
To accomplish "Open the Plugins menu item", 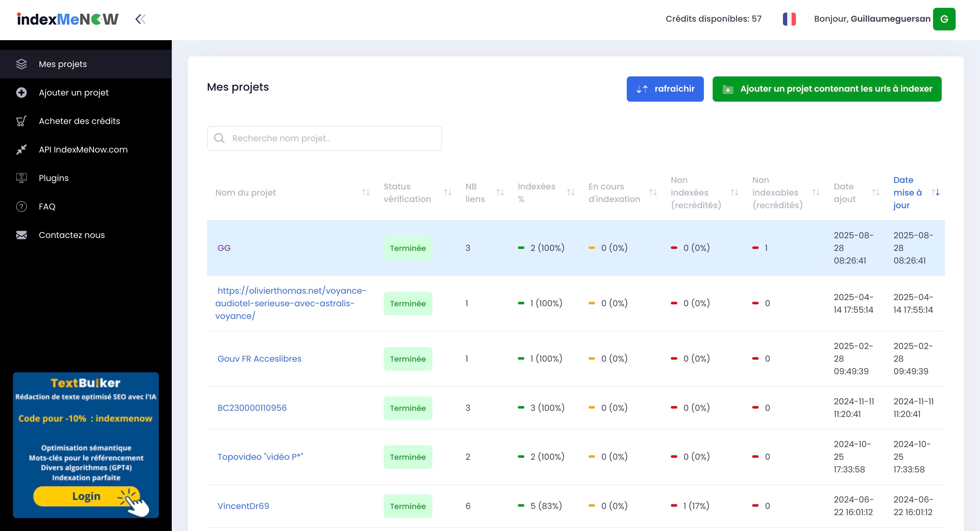I will (54, 178).
